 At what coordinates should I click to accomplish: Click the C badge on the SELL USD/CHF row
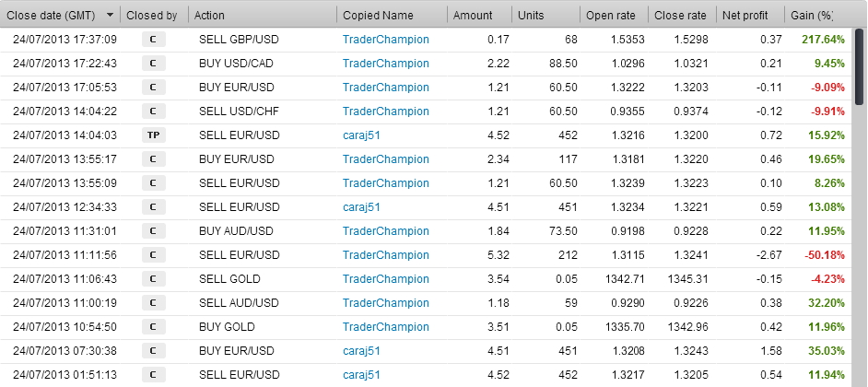152,111
